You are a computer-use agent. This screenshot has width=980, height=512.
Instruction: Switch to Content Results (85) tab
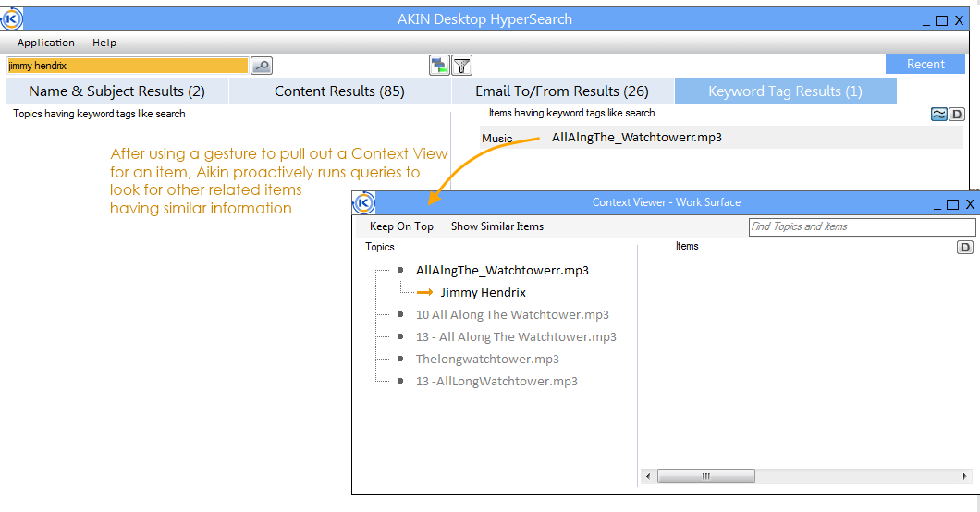339,91
